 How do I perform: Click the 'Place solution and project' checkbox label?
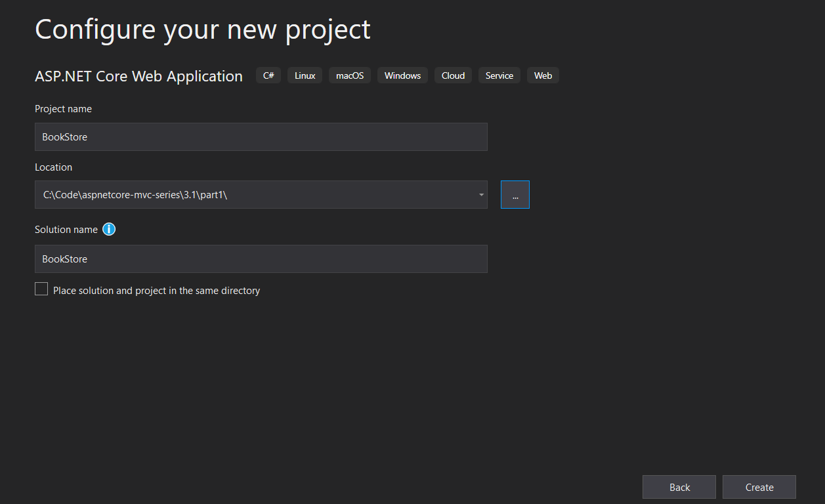156,291
